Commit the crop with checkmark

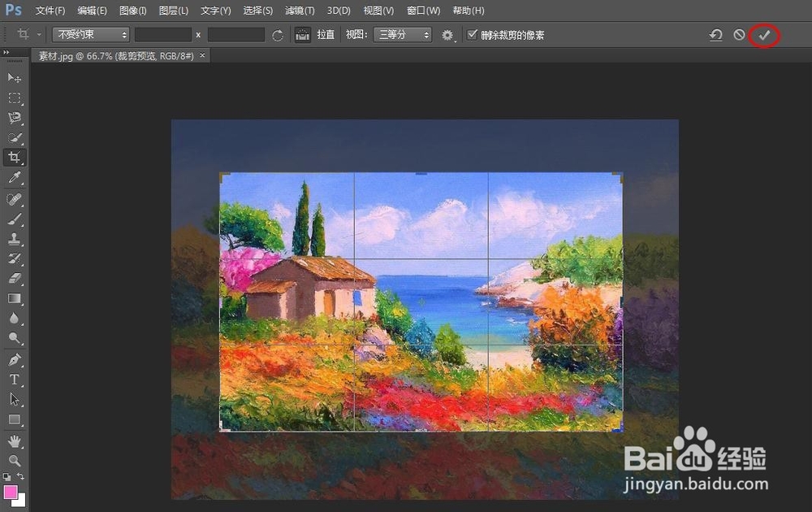click(x=764, y=35)
